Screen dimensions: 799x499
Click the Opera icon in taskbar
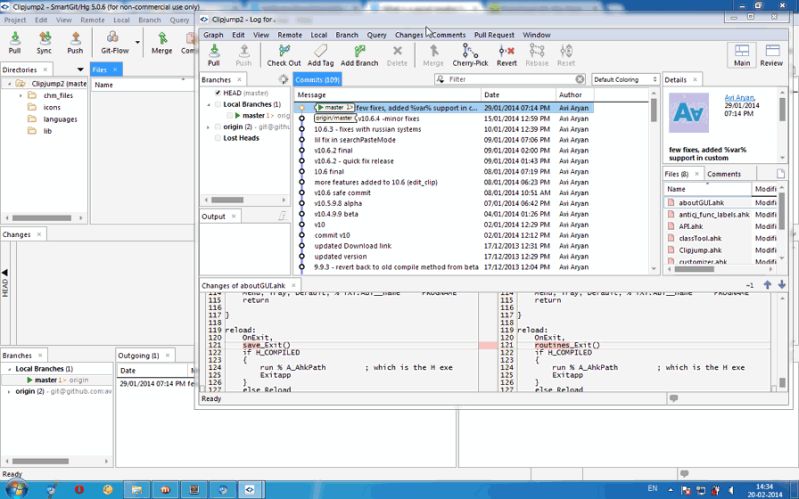(x=78, y=489)
